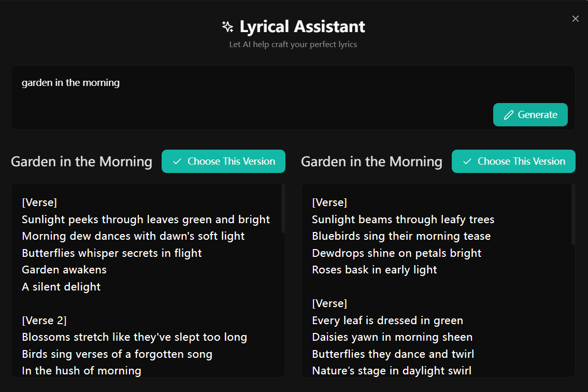The image size is (588, 392).
Task: Click the line "Sunlight peeks through leaves green and bright"
Action: tap(146, 220)
